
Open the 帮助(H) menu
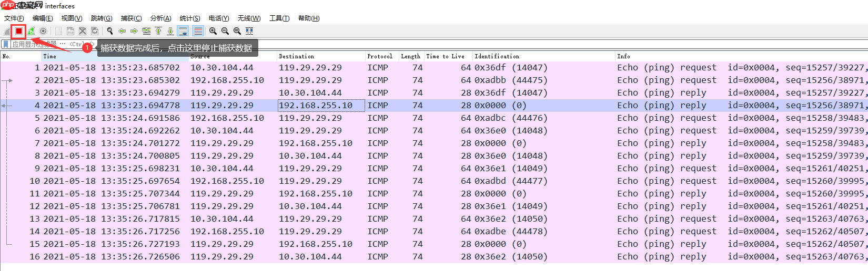[309, 18]
